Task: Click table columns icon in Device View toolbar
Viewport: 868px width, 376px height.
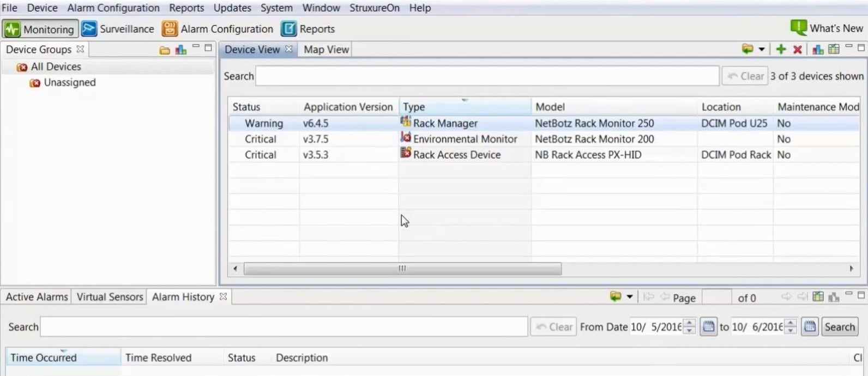Action: (x=834, y=49)
